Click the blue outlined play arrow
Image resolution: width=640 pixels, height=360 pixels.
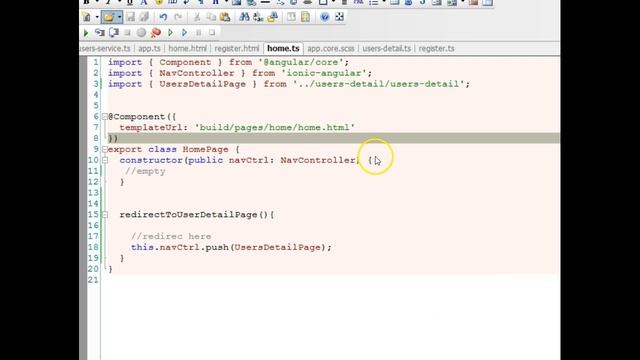[184, 33]
